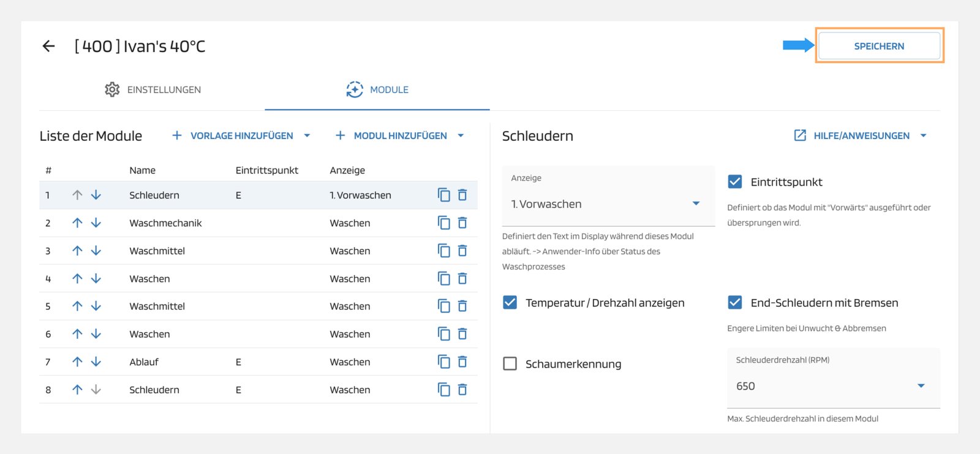The height and width of the screenshot is (454, 980).
Task: Switch to the Einstellungen tab
Action: [x=153, y=89]
